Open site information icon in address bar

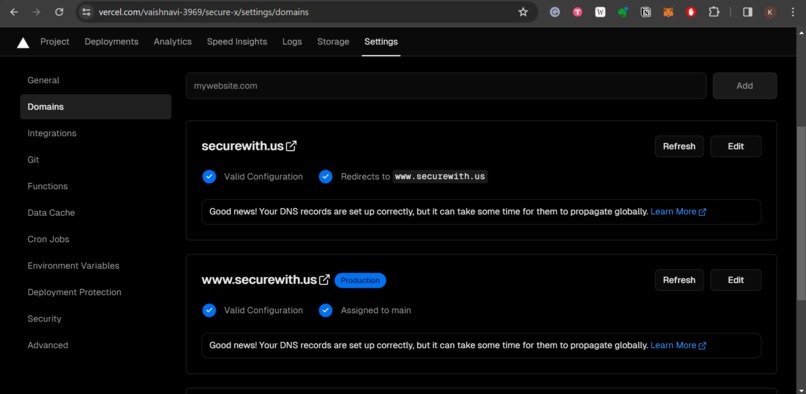click(x=86, y=12)
